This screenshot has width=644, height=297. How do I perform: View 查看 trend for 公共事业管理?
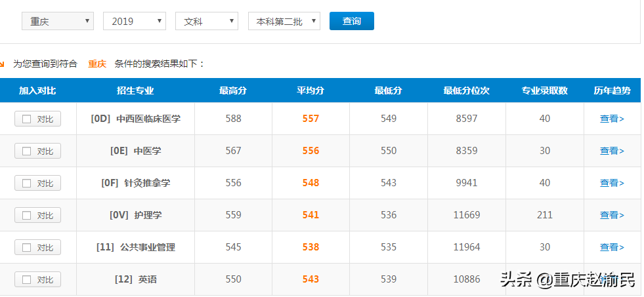[x=612, y=248]
